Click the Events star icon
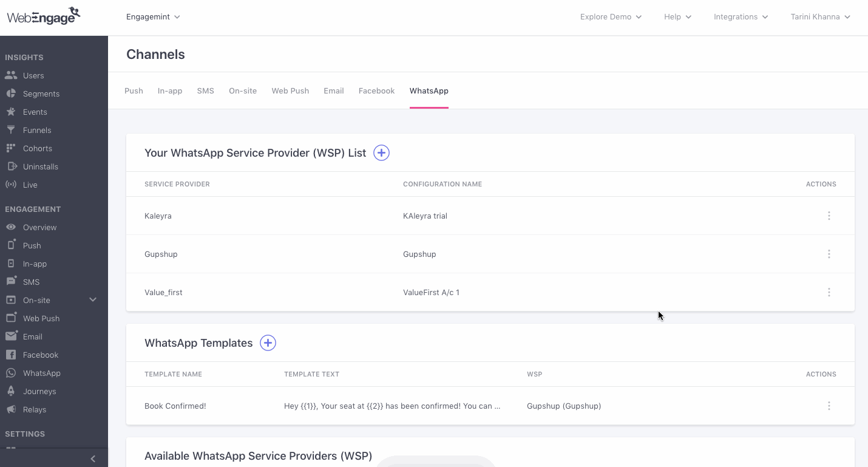 tap(11, 112)
